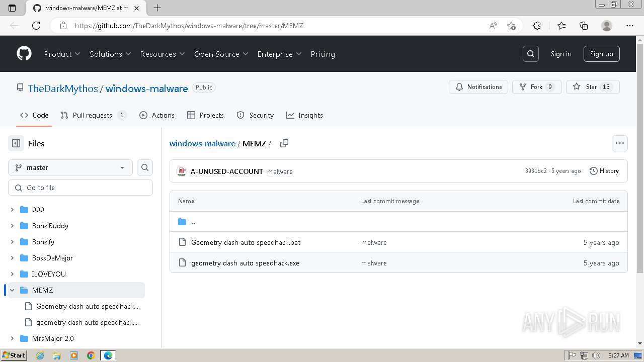Open the Insights tab
This screenshot has height=362, width=644.
[x=305, y=115]
